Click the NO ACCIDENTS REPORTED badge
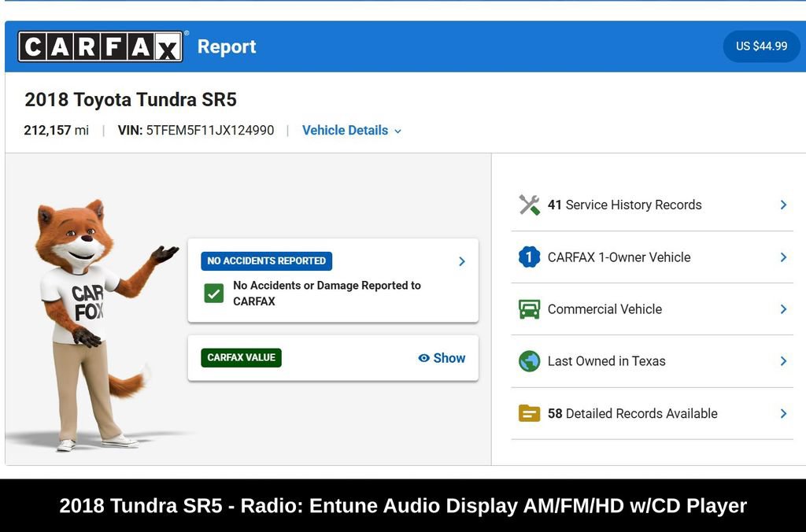The height and width of the screenshot is (532, 806). 266,260
